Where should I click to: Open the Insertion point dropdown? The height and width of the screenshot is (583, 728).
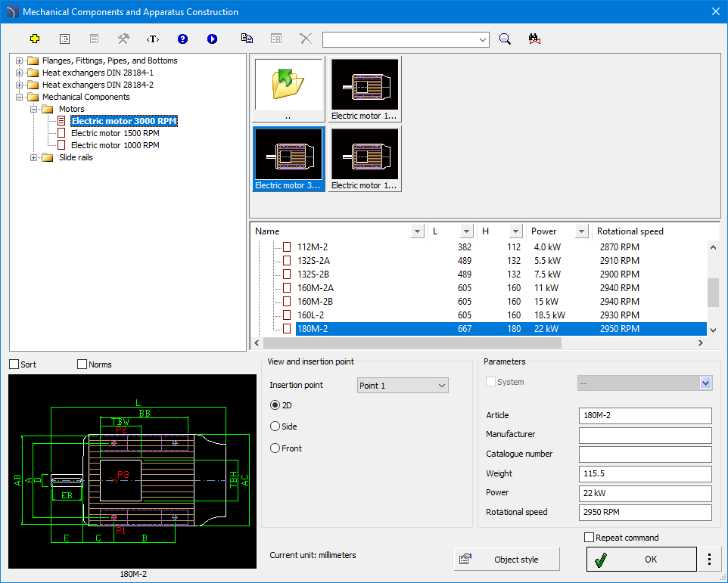click(403, 386)
